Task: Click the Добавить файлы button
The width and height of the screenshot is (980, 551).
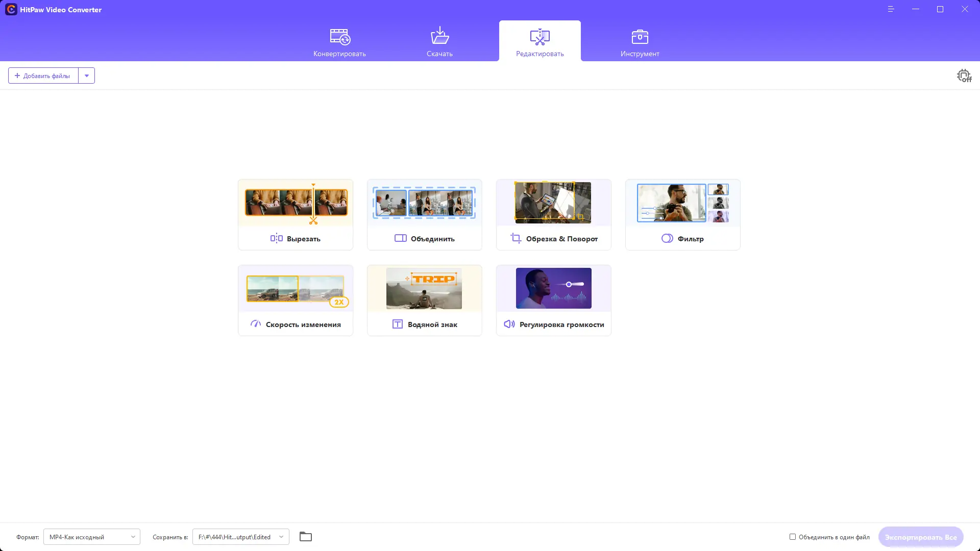Action: (x=43, y=76)
